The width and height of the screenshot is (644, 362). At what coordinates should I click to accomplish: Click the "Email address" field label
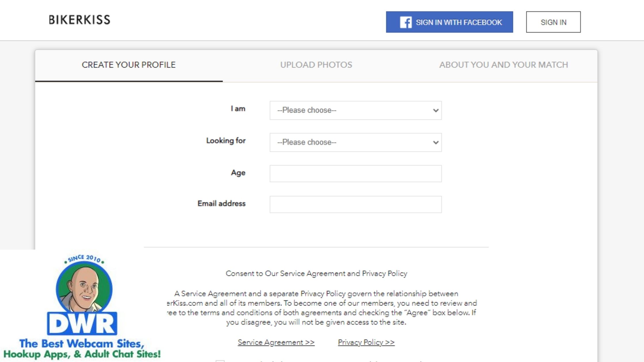click(x=221, y=203)
